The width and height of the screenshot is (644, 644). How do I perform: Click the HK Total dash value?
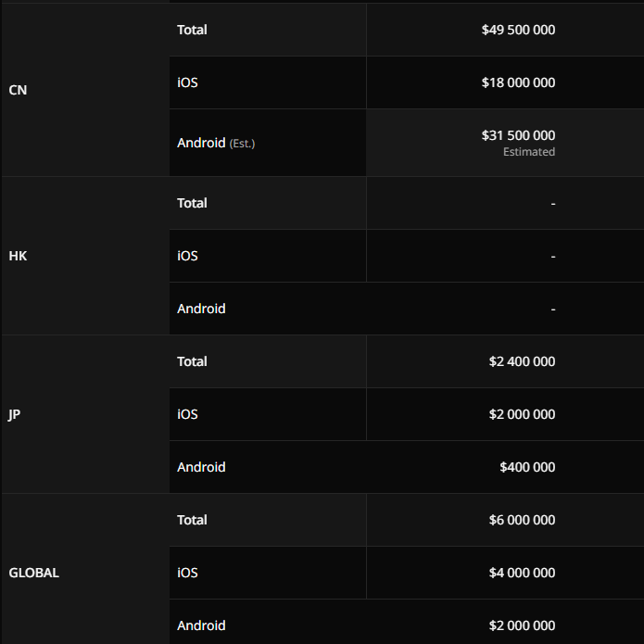[x=553, y=203]
